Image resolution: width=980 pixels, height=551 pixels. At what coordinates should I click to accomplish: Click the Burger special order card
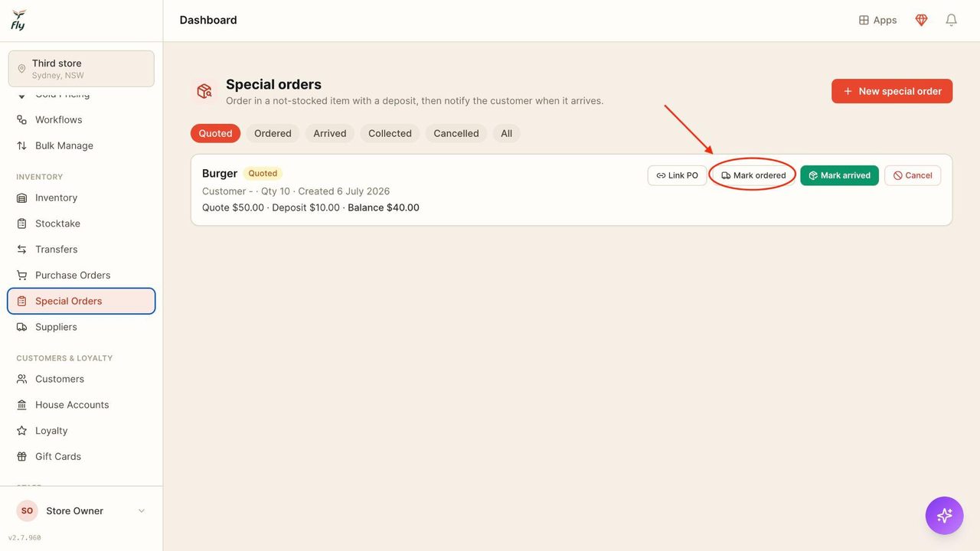[x=571, y=190]
